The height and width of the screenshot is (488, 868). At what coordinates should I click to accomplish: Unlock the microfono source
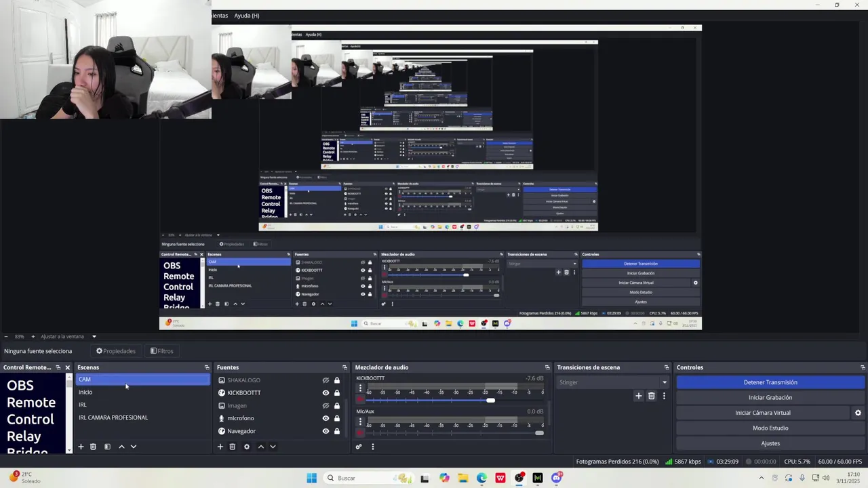point(337,418)
